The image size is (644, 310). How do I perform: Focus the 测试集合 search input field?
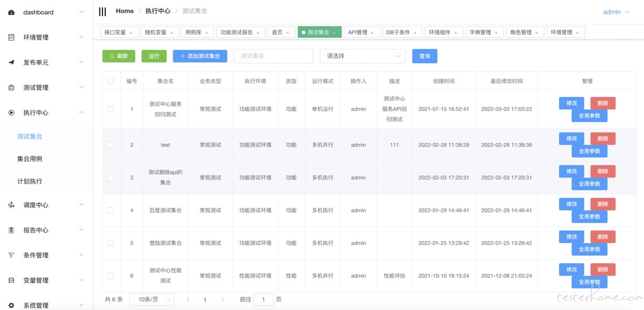click(273, 56)
